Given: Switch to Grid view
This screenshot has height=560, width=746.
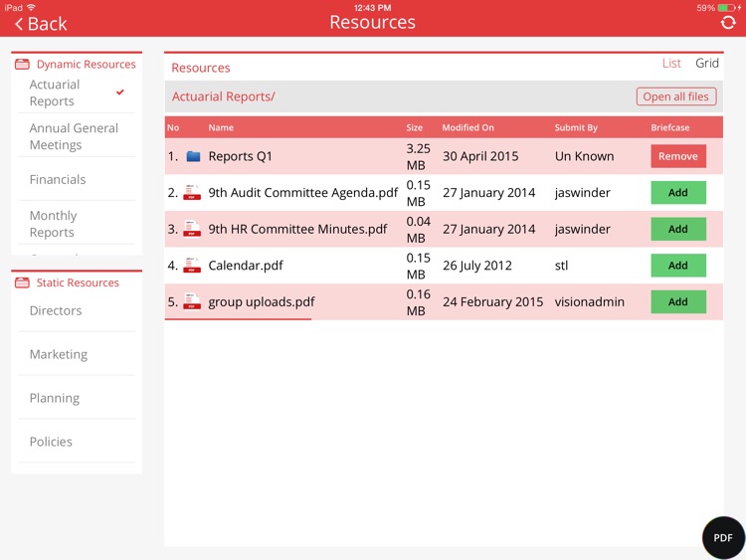Looking at the screenshot, I should point(707,64).
